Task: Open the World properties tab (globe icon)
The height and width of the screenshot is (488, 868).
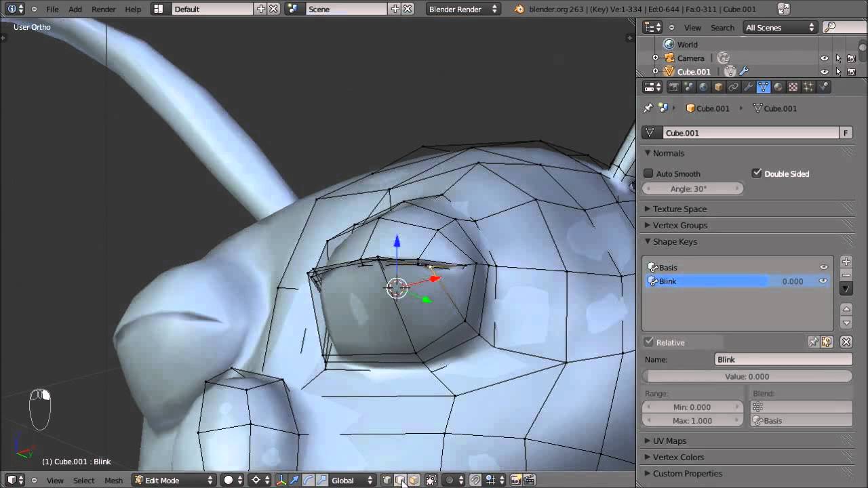Action: click(x=703, y=87)
